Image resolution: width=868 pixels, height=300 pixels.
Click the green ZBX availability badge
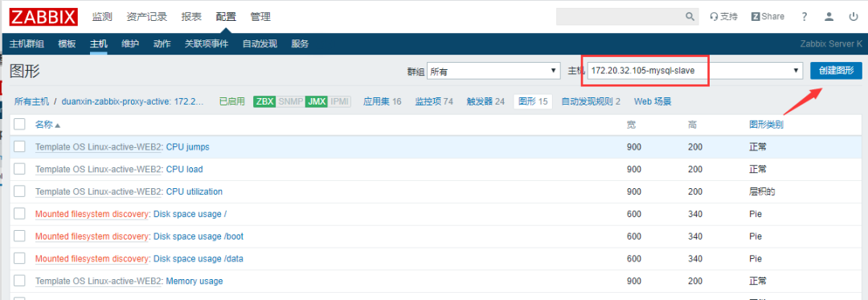(264, 101)
